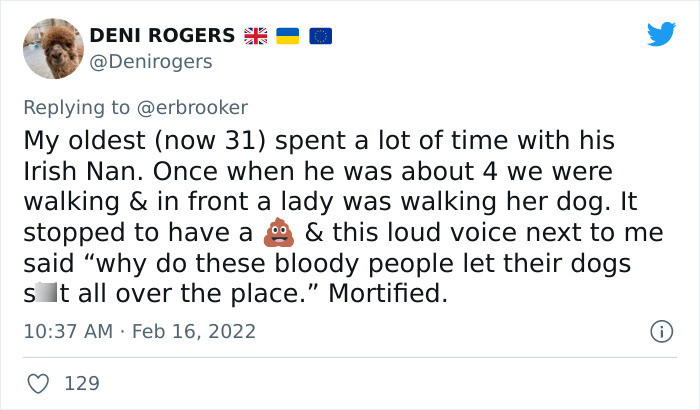Click the Twitter bird logo
The width and height of the screenshot is (700, 410).
coord(660,35)
